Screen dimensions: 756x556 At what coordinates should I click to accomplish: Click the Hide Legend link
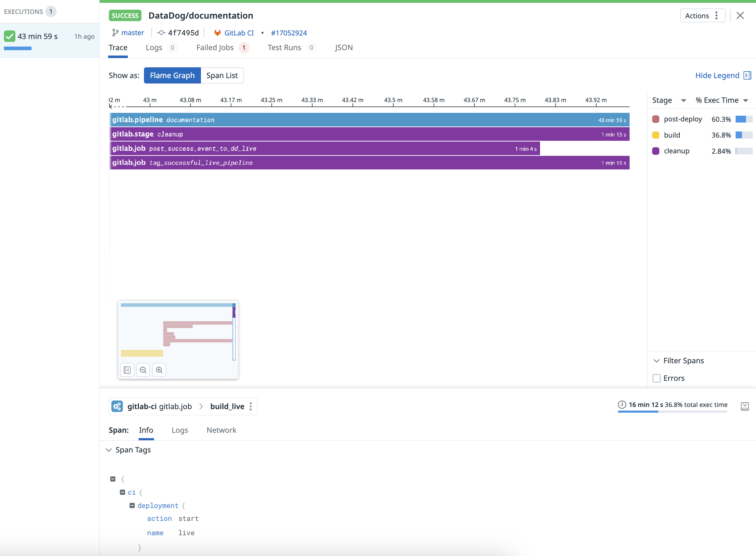coord(717,76)
